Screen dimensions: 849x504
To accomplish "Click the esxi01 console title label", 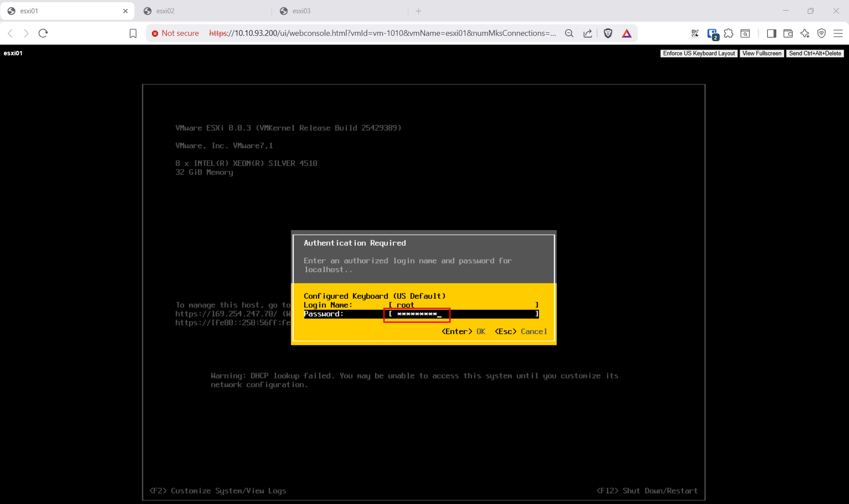I will [13, 53].
